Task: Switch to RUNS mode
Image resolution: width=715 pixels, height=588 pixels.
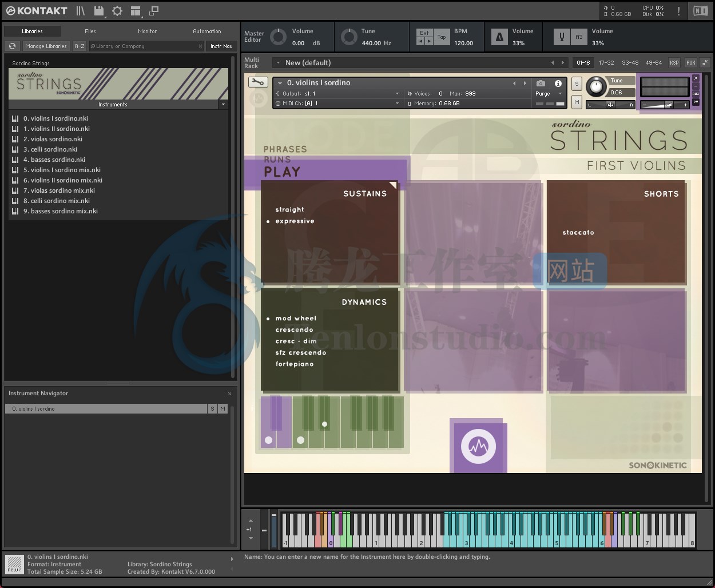Action: point(277,160)
